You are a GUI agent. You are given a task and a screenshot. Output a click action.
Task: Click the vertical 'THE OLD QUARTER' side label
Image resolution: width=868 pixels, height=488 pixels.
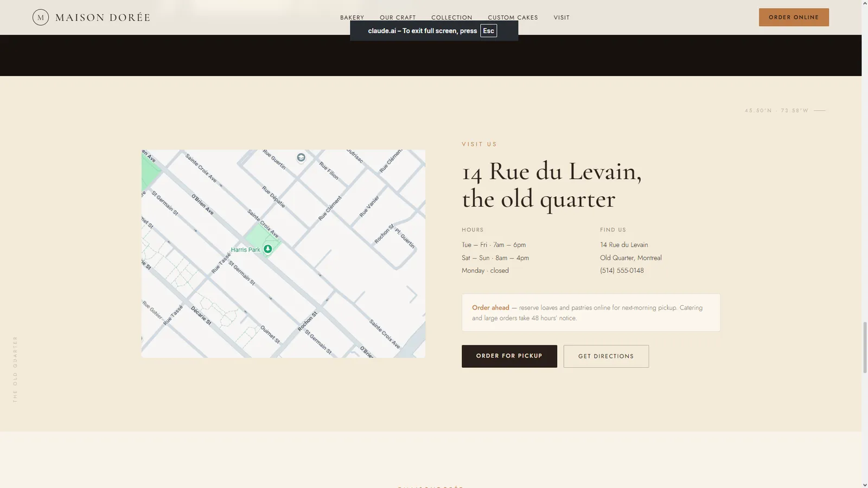click(x=15, y=369)
